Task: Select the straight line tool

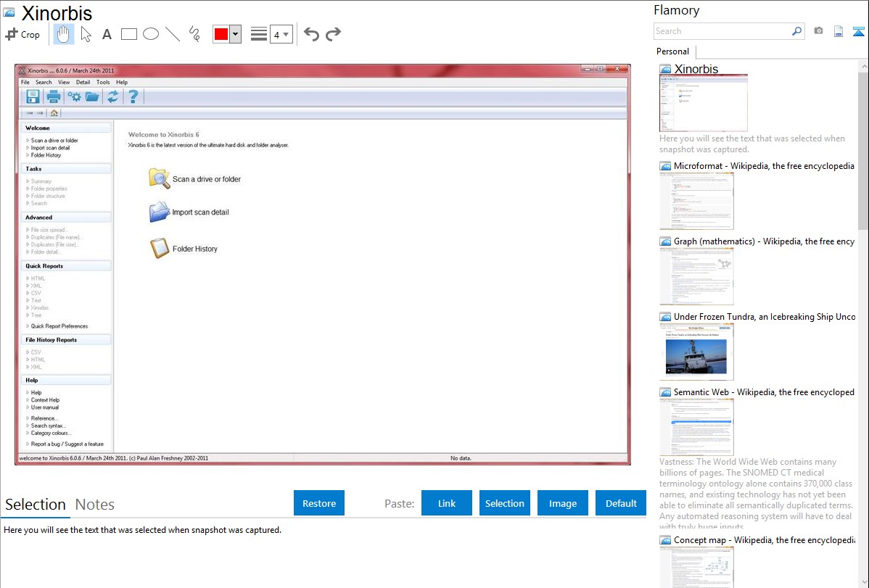Action: click(173, 34)
